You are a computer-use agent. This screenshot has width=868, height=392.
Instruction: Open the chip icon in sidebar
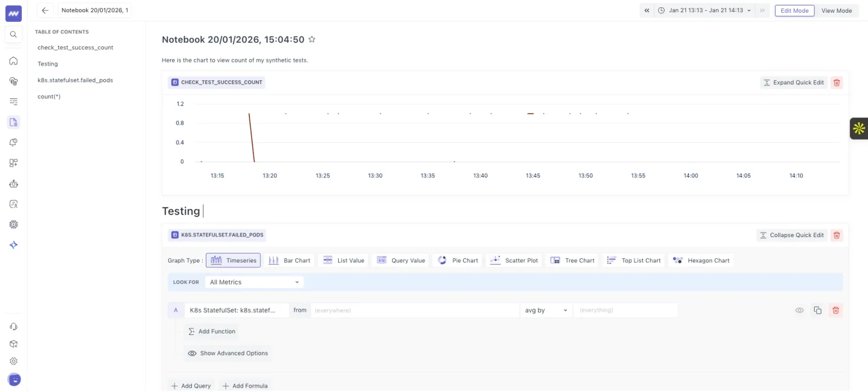(x=13, y=224)
